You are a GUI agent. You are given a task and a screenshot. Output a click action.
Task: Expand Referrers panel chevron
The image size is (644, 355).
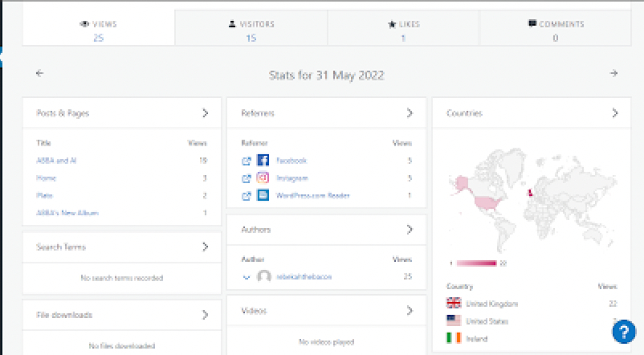[410, 113]
